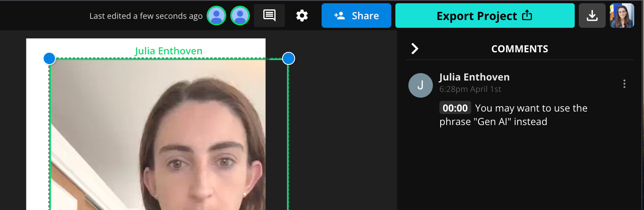
Task: Click the Share button
Action: coord(356,16)
